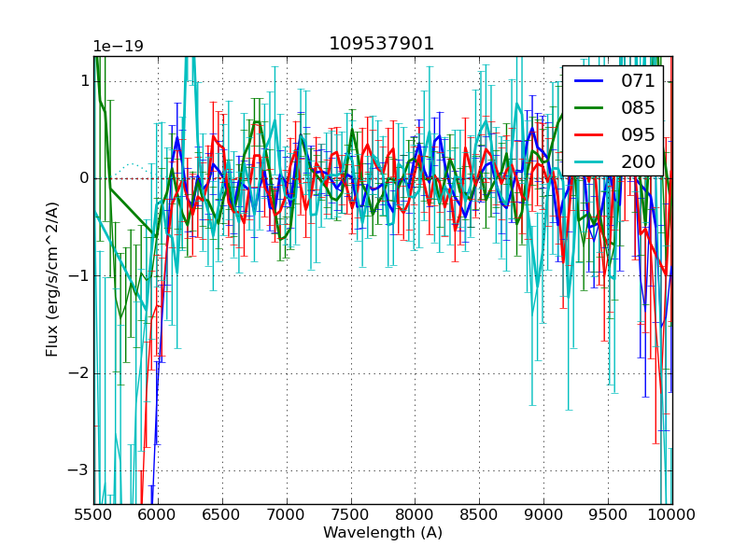Image resolution: width=747 pixels, height=560 pixels.
Task: Select the "071" legend label
Action: [638, 81]
